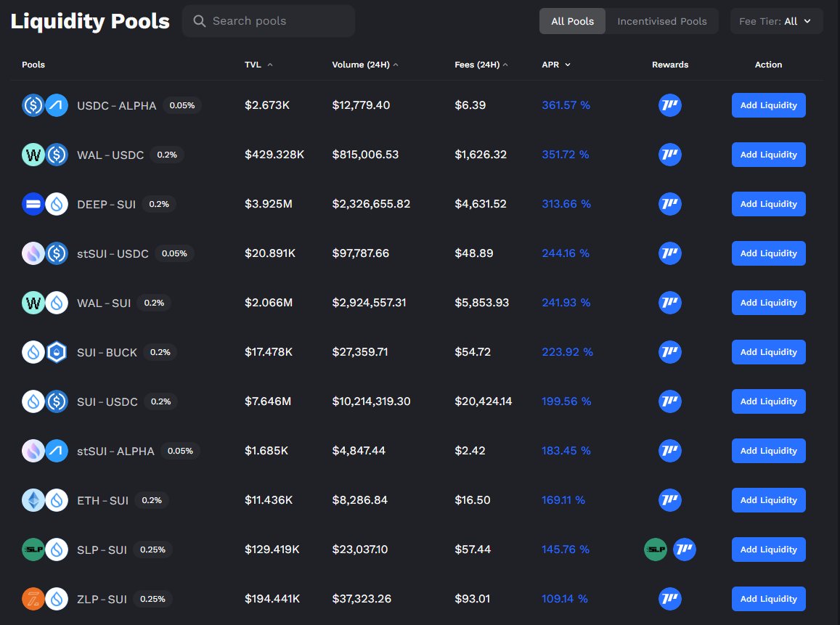840x625 pixels.
Task: Add Liquidity to ETH-SUI pool
Action: click(x=768, y=499)
